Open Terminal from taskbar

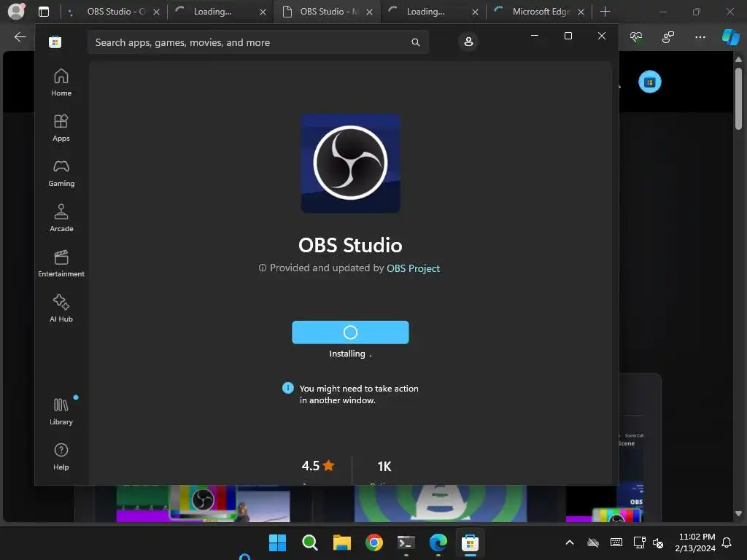[x=406, y=542]
